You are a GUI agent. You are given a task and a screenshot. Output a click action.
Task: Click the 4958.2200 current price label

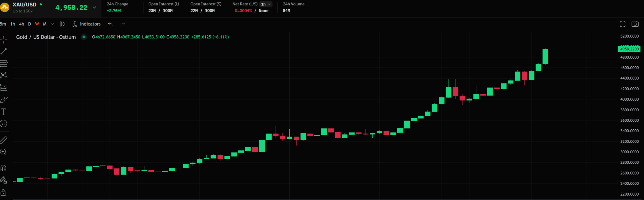[629, 49]
